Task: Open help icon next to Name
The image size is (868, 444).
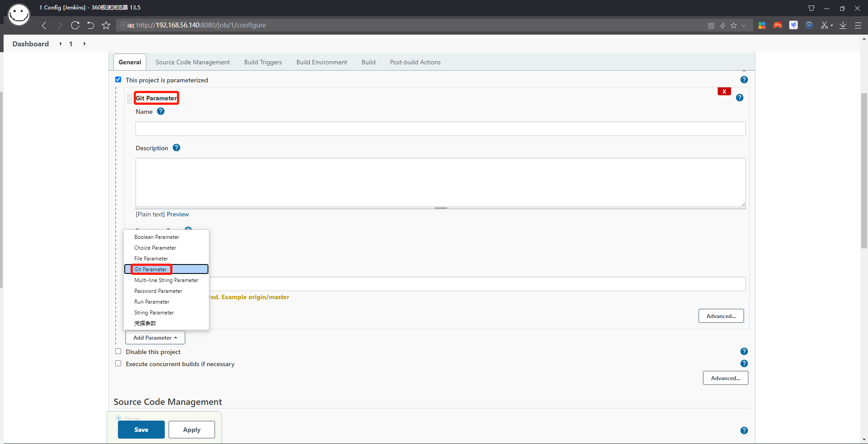Action: point(161,111)
